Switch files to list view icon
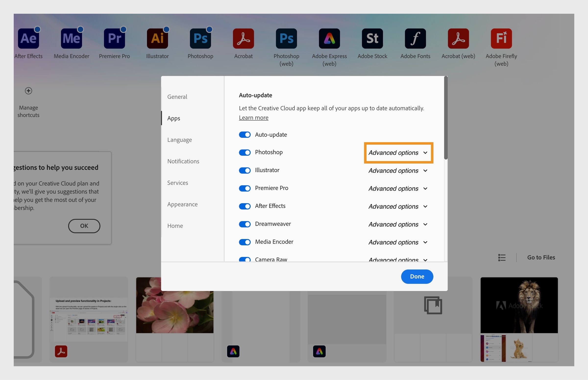Viewport: 588px width, 380px height. coord(502,257)
